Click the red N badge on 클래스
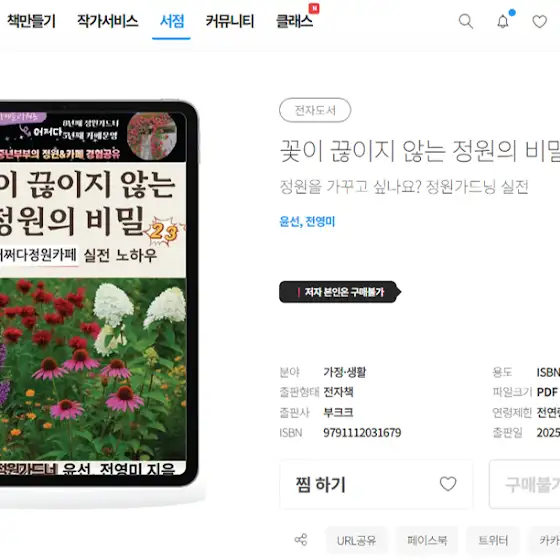The width and height of the screenshot is (560, 560). (314, 8)
